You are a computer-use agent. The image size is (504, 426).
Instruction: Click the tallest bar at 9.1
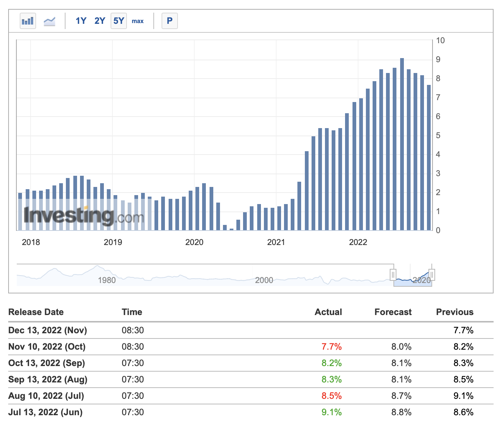click(x=402, y=144)
